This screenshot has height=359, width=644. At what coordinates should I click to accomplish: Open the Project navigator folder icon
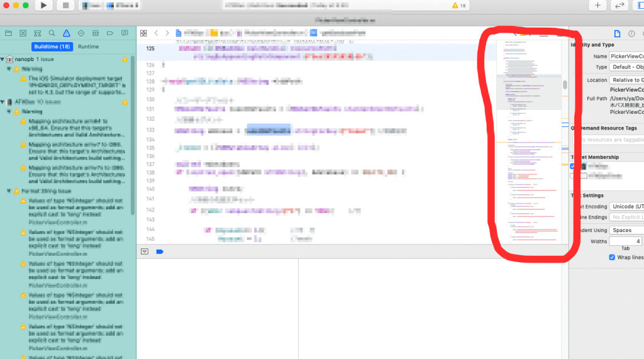point(8,33)
